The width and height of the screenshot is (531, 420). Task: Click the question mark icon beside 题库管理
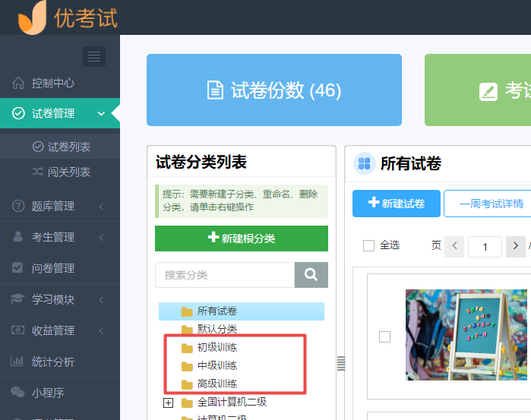point(18,206)
